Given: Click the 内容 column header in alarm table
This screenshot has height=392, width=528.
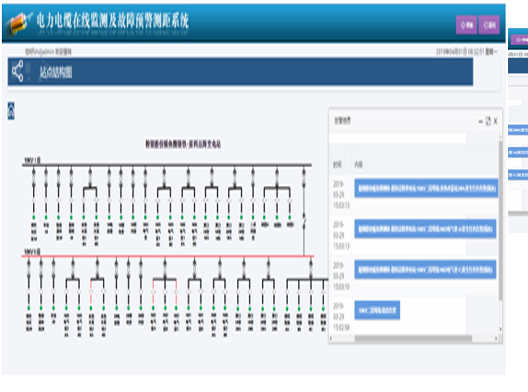Looking at the screenshot, I should coord(358,165).
